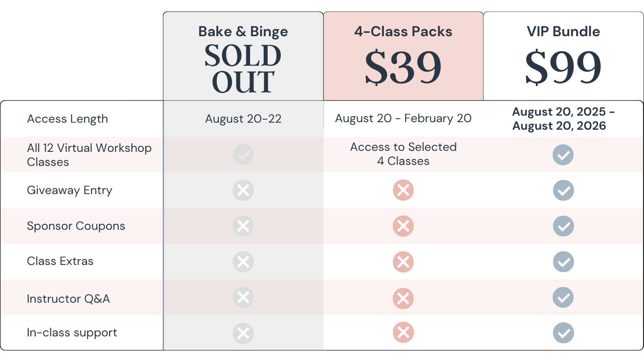Click VIP checkmark for All 12 Workshop Classes

click(x=563, y=155)
